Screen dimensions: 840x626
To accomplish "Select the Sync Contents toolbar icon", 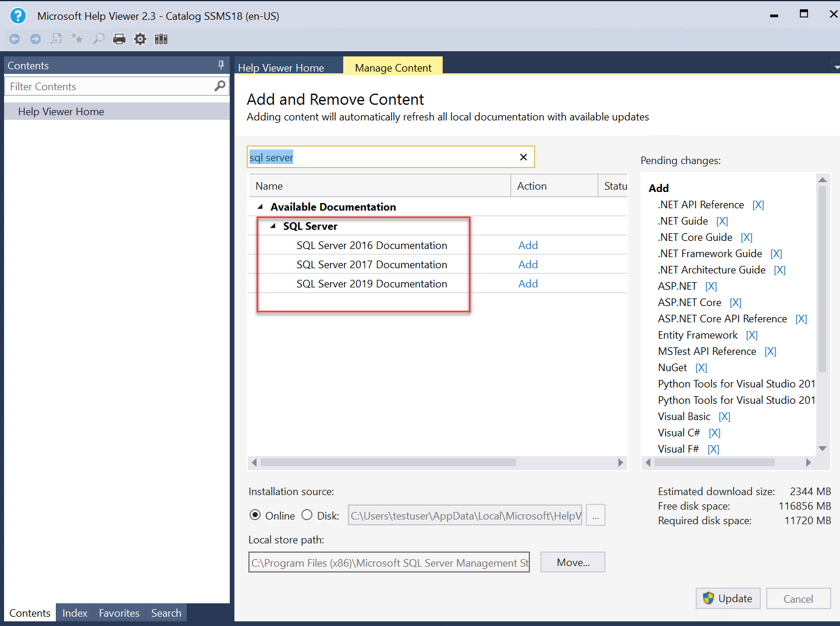I will (x=56, y=38).
